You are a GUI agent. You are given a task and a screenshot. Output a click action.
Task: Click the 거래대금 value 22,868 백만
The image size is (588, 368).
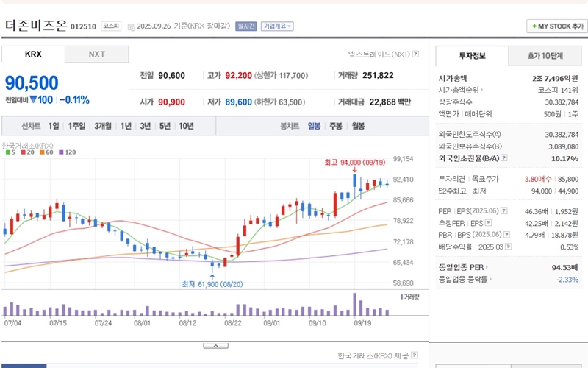pyautogui.click(x=390, y=102)
